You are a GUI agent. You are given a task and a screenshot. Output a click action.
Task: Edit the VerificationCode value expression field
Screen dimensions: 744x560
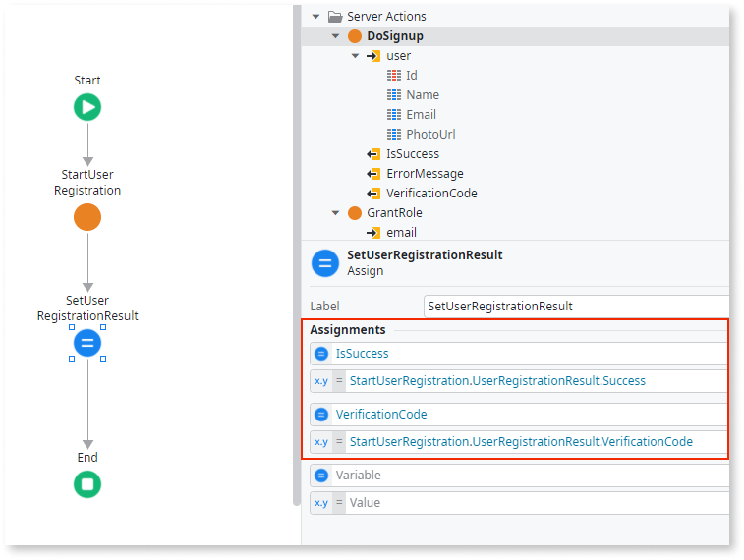point(531,442)
